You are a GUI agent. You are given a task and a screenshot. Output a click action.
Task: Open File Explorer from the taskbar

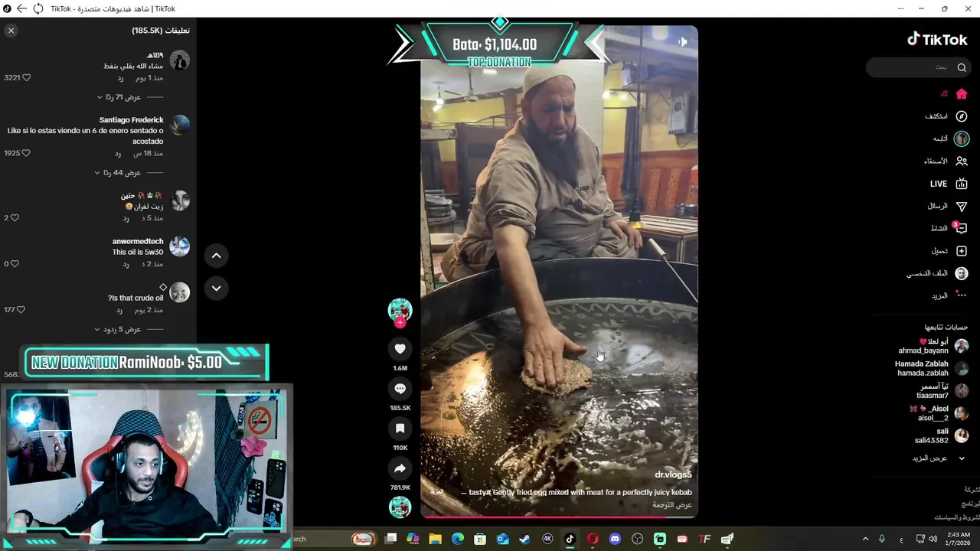coord(435,539)
